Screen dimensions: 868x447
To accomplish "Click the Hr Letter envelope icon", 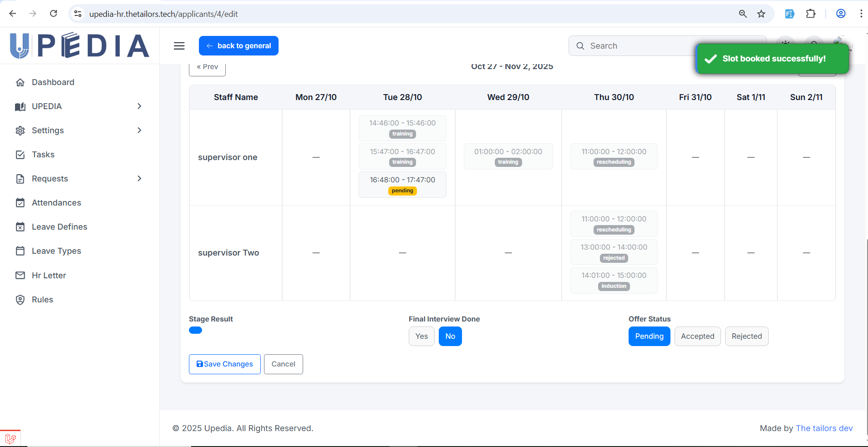I will [x=20, y=276].
